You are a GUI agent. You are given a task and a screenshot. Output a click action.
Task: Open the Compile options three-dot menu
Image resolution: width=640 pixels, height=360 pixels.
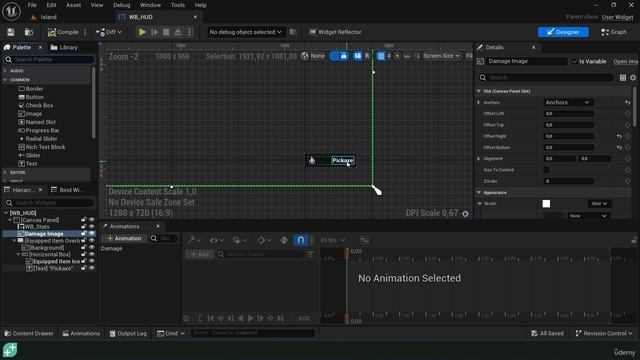tap(85, 32)
